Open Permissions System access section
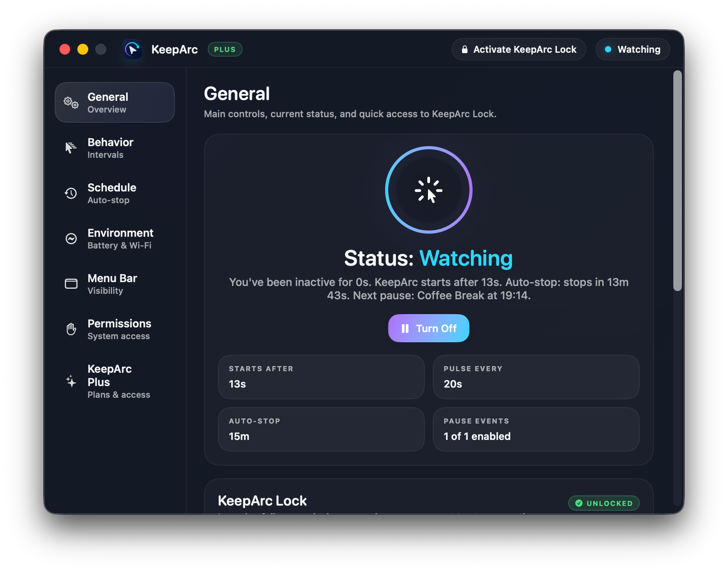Image resolution: width=728 pixels, height=572 pixels. point(115,329)
